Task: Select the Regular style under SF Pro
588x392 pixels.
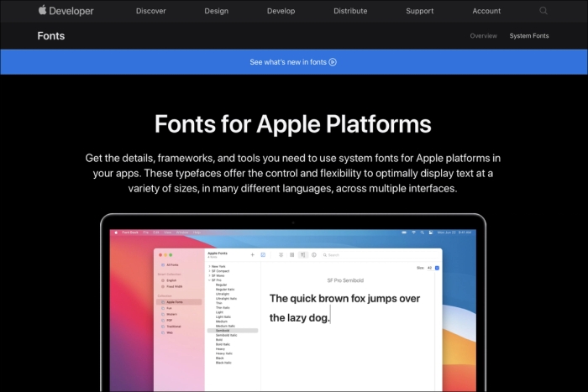Action: point(221,285)
